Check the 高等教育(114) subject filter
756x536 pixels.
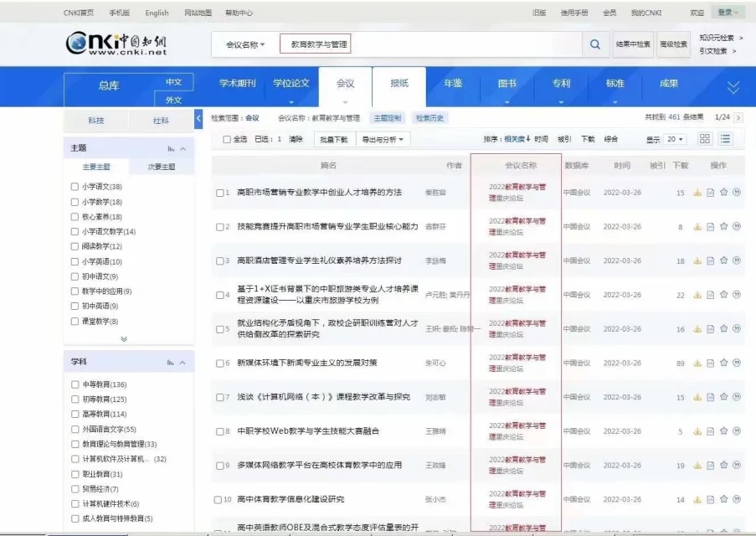75,414
